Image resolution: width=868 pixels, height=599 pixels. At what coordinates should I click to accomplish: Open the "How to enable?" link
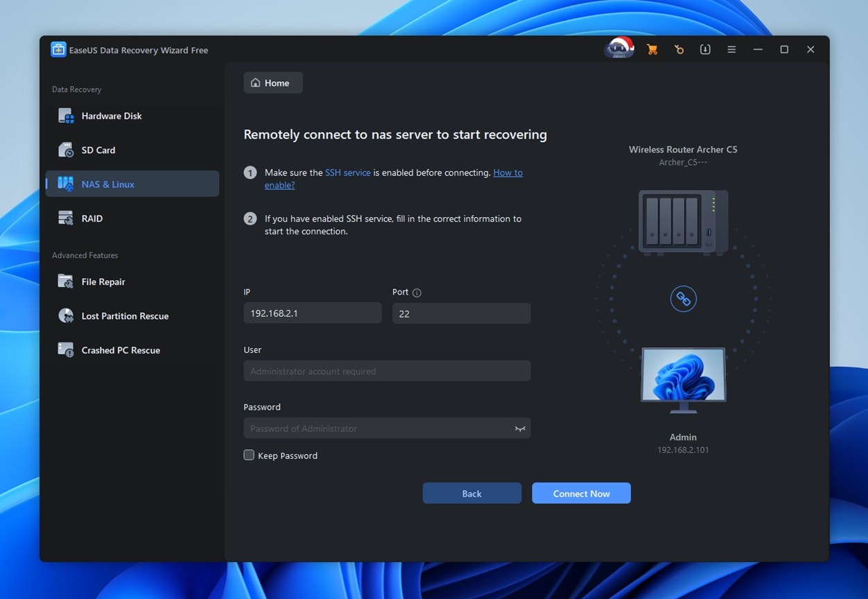(x=507, y=173)
